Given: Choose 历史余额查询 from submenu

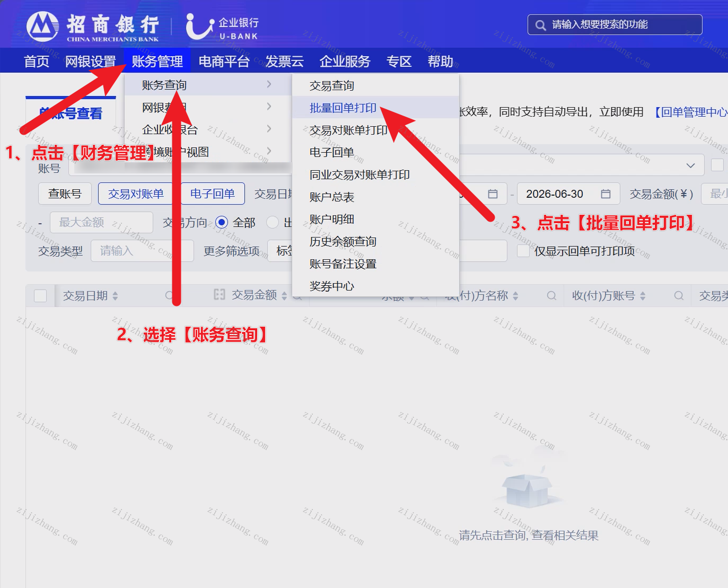Looking at the screenshot, I should click(x=375, y=241).
